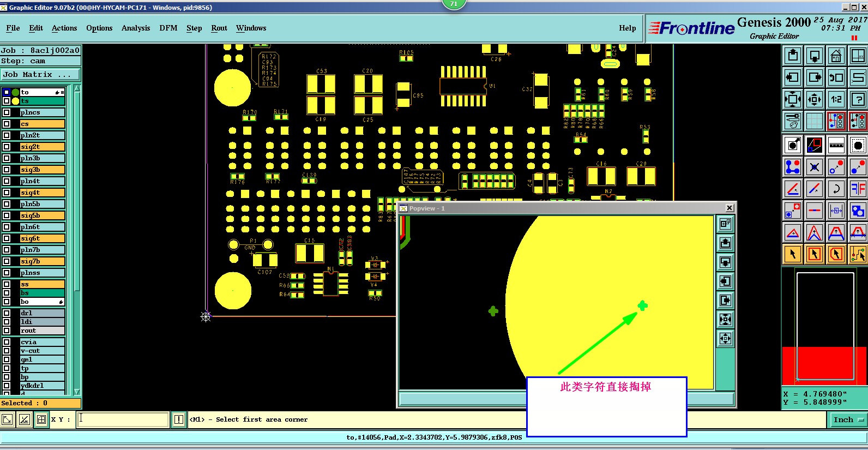Viewport: 868px width, 450px height.
Task: Select the net select tool icon
Action: pyautogui.click(x=858, y=254)
